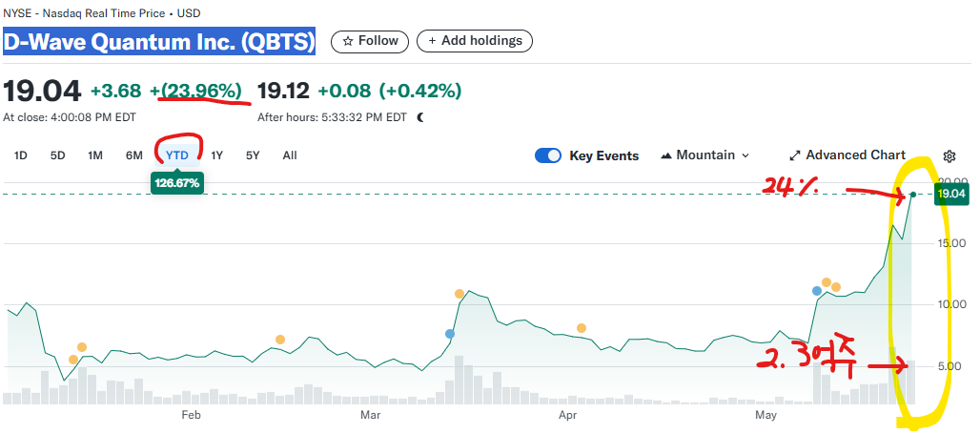Click the D-Wave Quantum Inc. (QBTS) title

[x=159, y=42]
